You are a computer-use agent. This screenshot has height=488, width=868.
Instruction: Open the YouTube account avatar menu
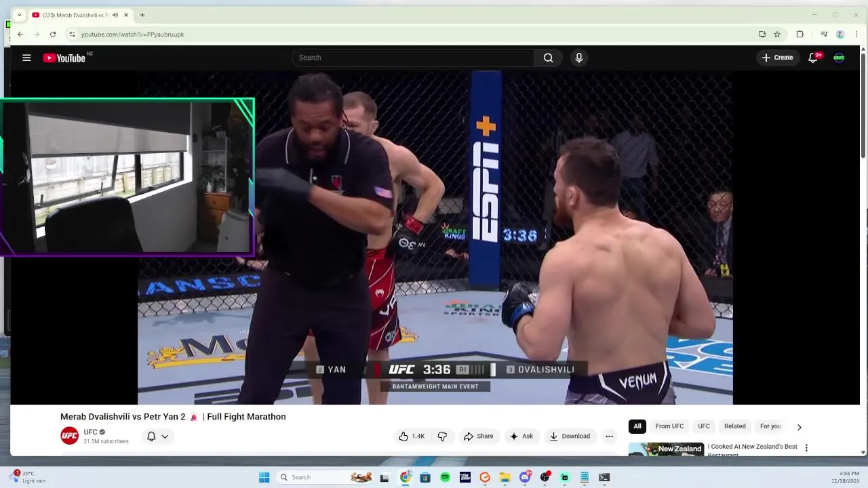[x=839, y=58]
